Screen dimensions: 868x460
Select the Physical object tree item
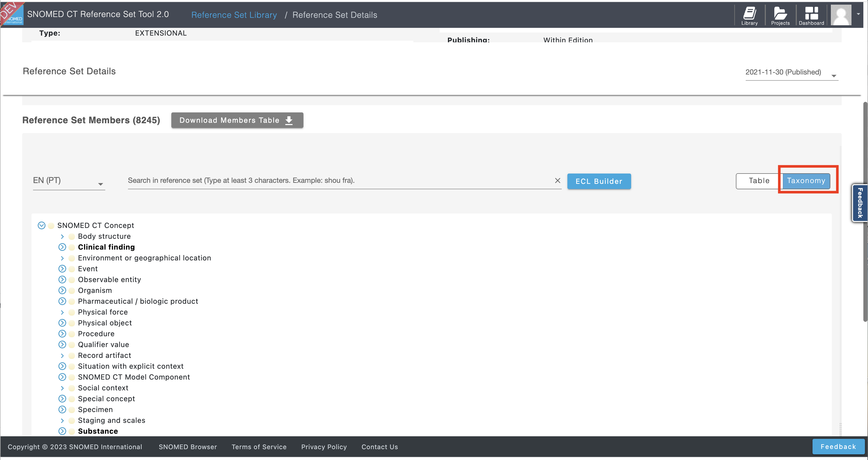point(105,323)
